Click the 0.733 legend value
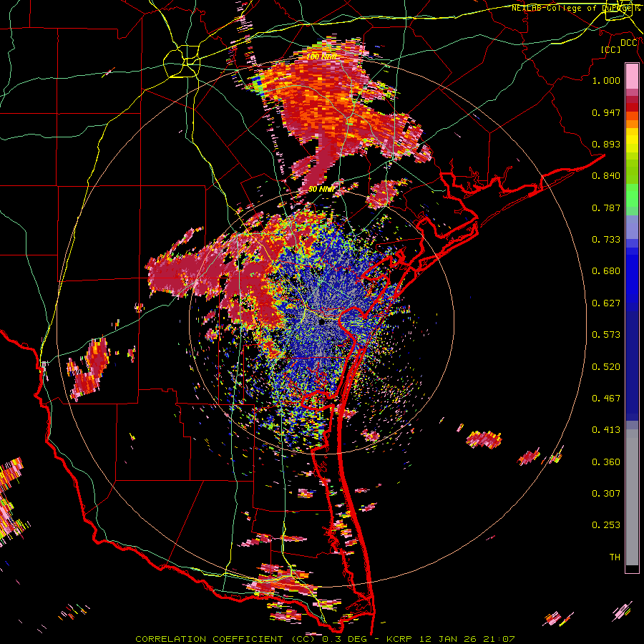This screenshot has height=644, width=644. tap(606, 240)
